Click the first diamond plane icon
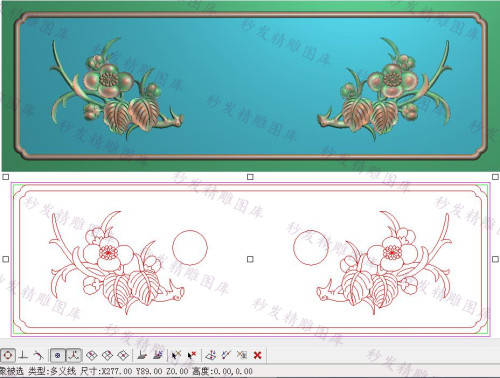500x378 pixels. pyautogui.click(x=92, y=355)
